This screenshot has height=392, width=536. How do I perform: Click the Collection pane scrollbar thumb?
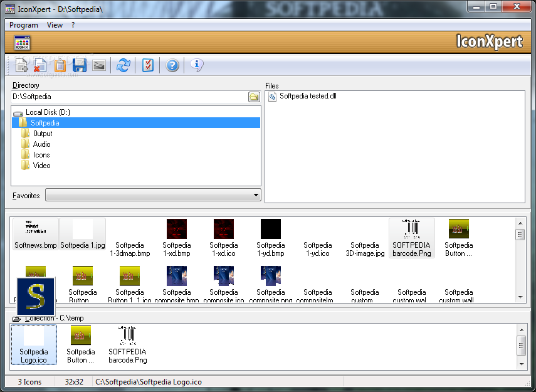point(522,345)
